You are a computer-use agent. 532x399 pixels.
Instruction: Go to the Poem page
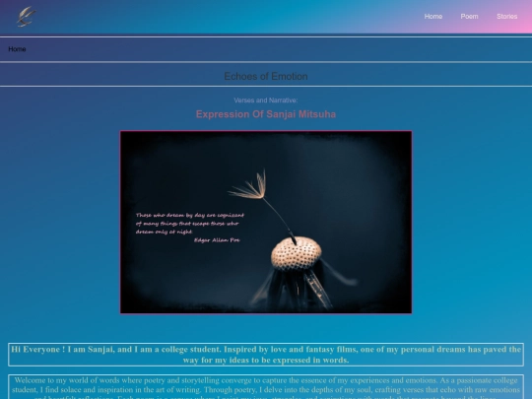(x=469, y=17)
